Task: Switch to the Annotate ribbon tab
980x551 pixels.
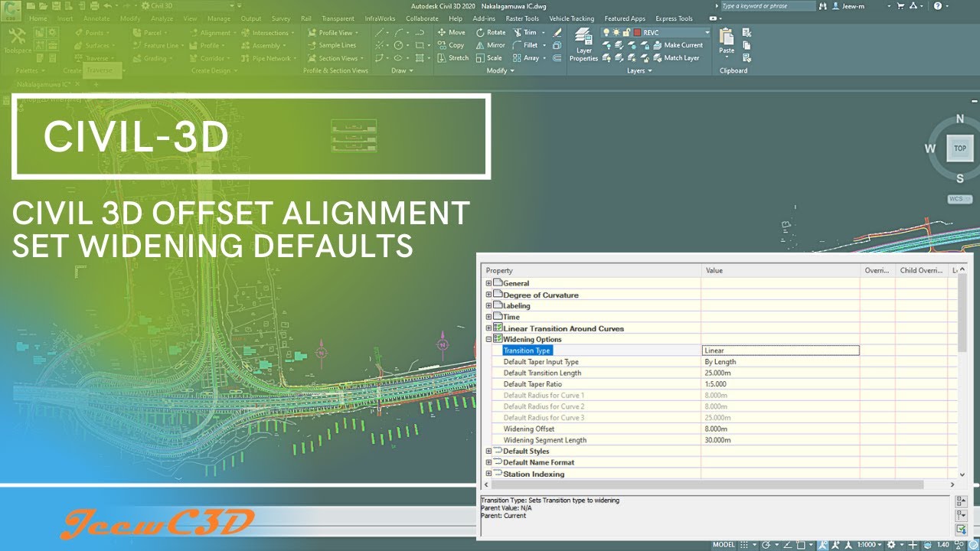Action: (x=96, y=18)
